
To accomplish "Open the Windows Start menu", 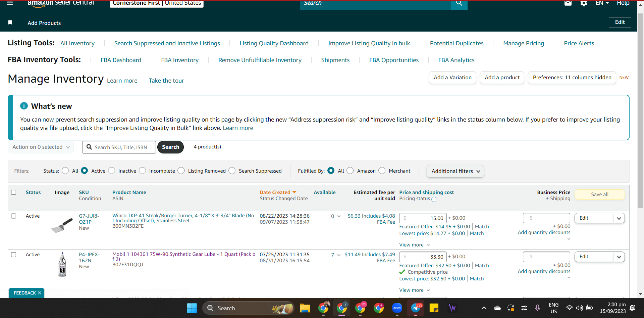I will pyautogui.click(x=192, y=308).
